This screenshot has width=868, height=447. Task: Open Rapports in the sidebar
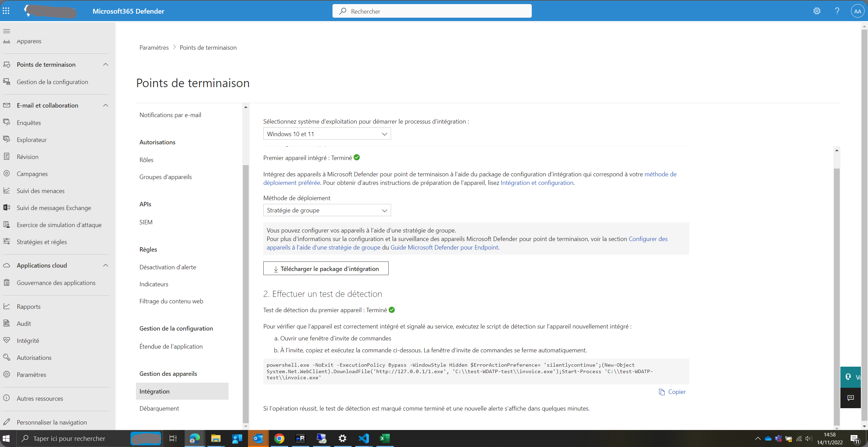[x=29, y=306]
